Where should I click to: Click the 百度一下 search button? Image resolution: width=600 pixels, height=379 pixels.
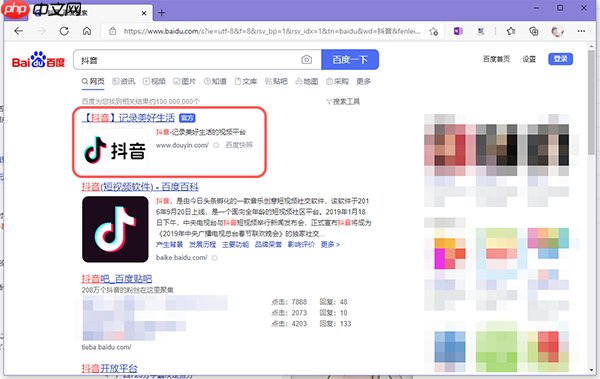pyautogui.click(x=350, y=60)
